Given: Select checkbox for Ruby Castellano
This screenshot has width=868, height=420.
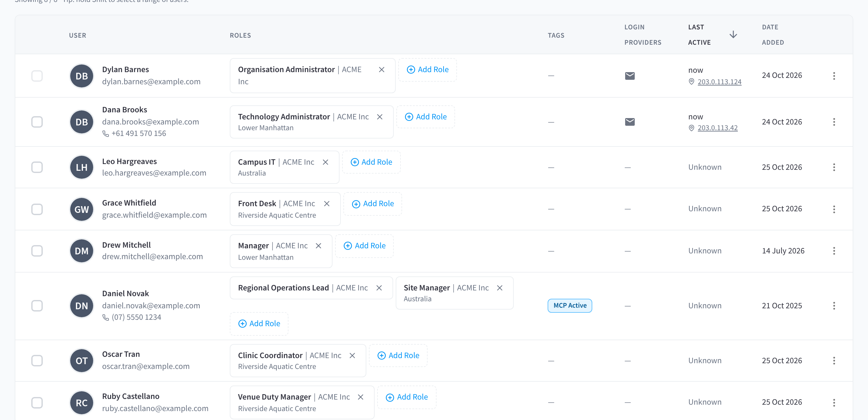Looking at the screenshot, I should (x=37, y=402).
